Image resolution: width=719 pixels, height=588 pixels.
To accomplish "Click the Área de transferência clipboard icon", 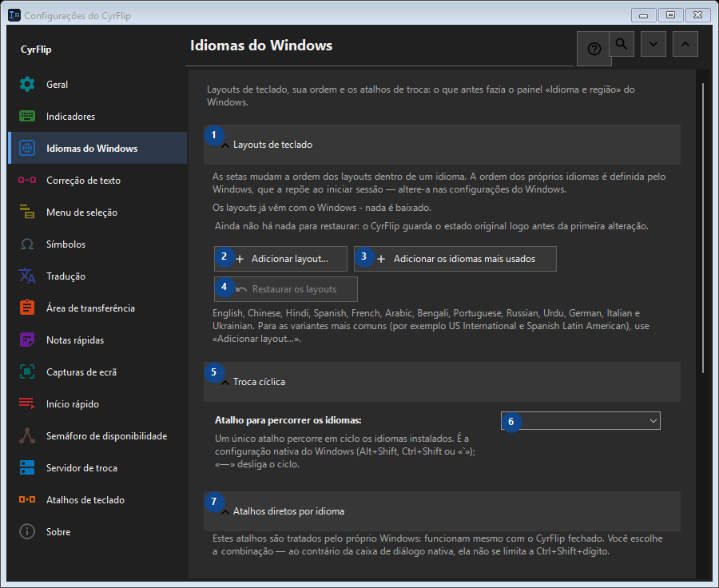I will tap(27, 308).
